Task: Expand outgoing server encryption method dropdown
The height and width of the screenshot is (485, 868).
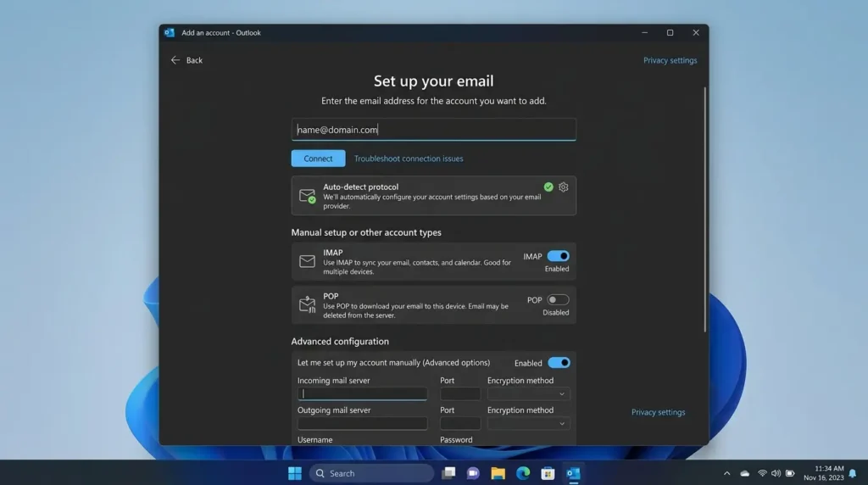Action: 527,424
